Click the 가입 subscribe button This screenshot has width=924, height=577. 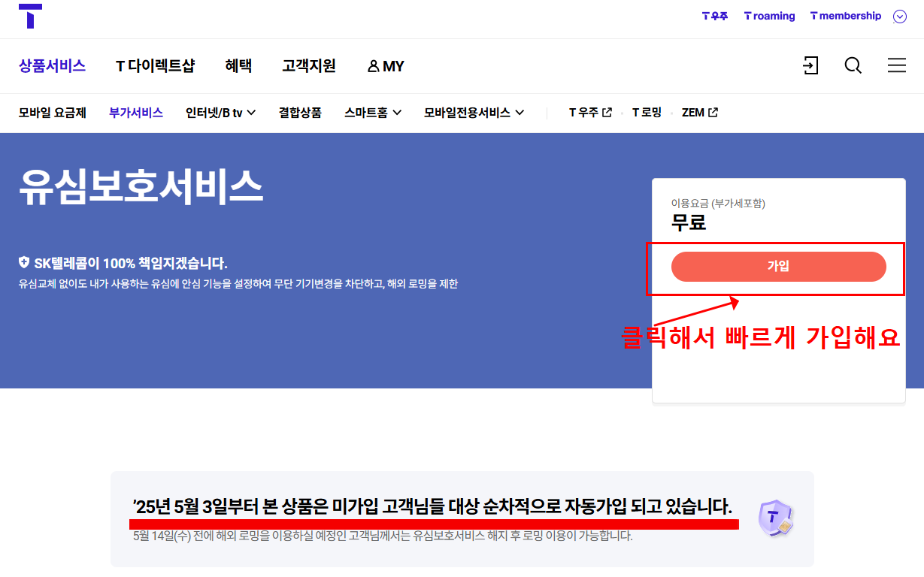point(778,267)
